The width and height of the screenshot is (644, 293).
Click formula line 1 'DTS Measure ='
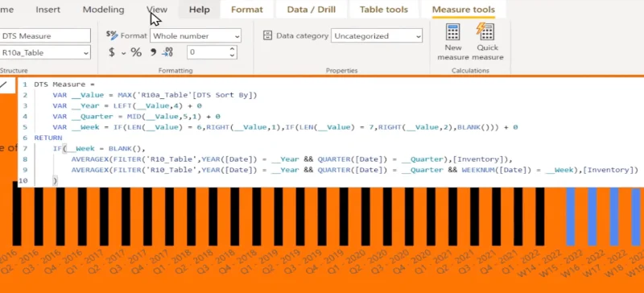pyautogui.click(x=64, y=85)
